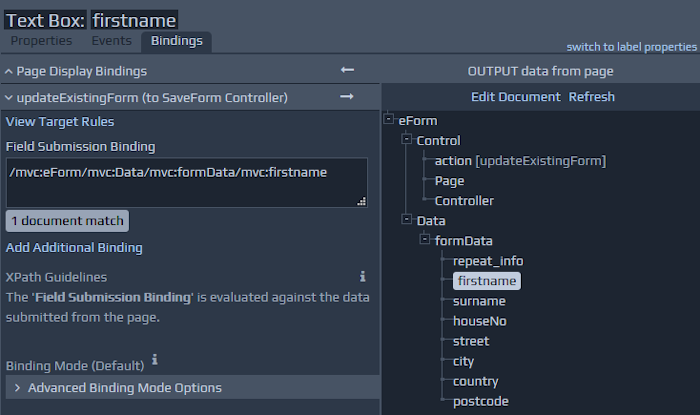Collapse the updateExistingForm section chevron
Image resolution: width=700 pixels, height=415 pixels.
[8, 98]
